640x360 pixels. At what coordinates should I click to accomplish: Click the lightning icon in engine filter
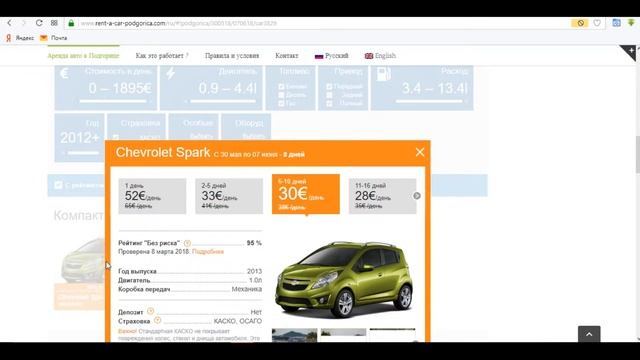click(171, 73)
